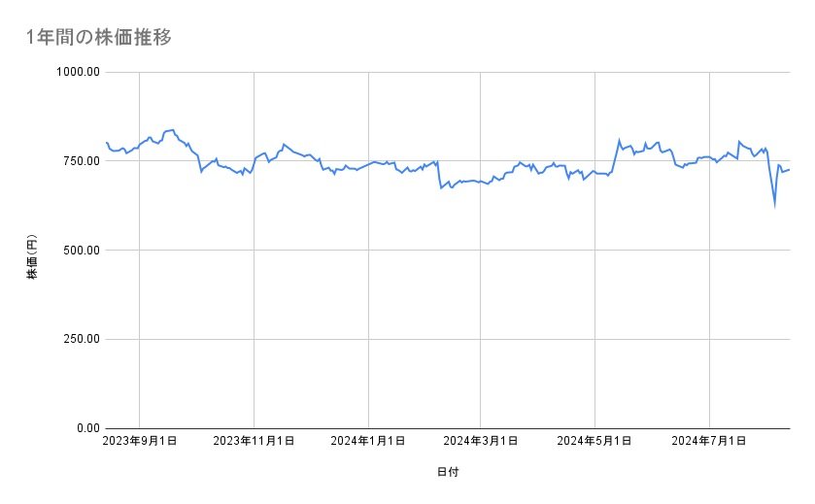The height and width of the screenshot is (504, 815).
Task: Select the 2024年3月1日 date label
Action: point(482,442)
